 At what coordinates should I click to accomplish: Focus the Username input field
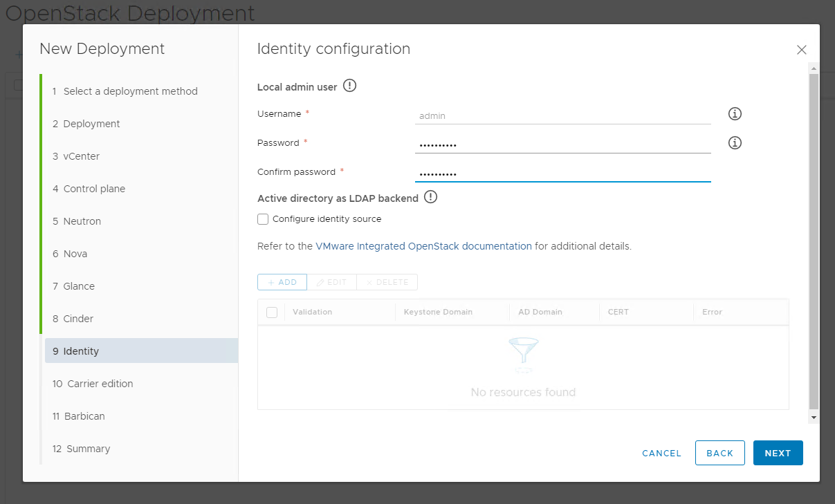(x=563, y=115)
